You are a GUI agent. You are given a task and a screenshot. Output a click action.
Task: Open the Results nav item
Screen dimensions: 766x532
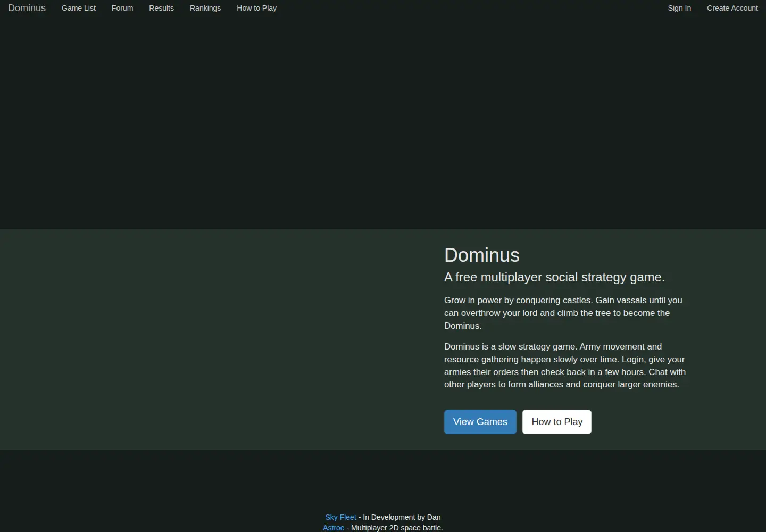pos(161,8)
